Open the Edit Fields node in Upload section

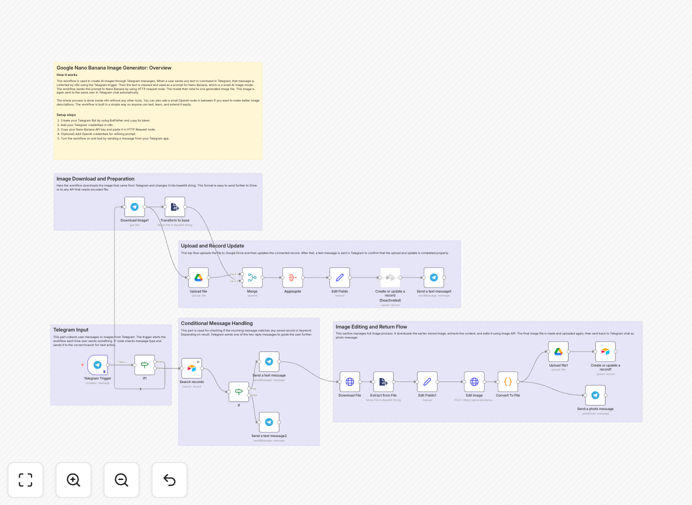click(340, 278)
